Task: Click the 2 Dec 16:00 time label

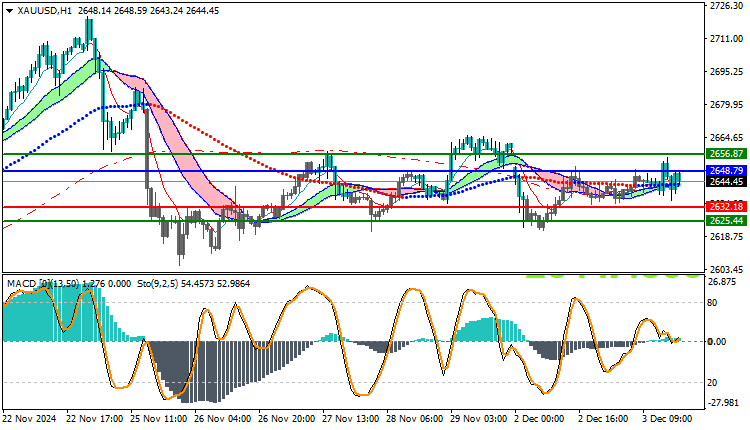Action: (603, 419)
